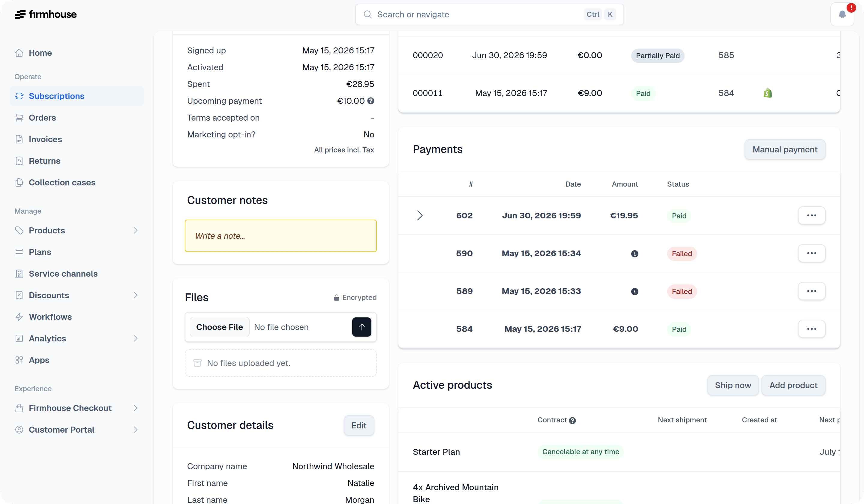Open actions menu for payment 590
The height and width of the screenshot is (504, 864).
click(811, 253)
